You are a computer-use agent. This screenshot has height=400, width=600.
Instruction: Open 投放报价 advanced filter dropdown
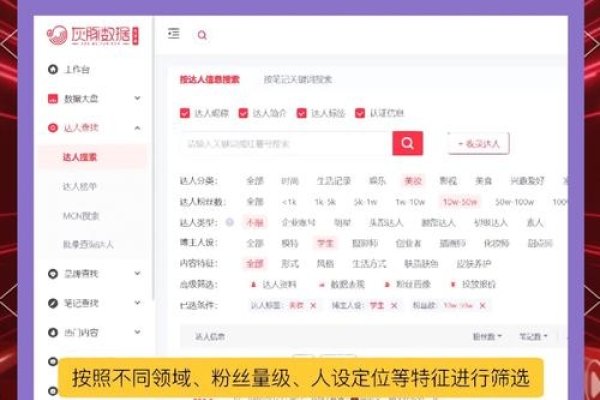point(473,284)
